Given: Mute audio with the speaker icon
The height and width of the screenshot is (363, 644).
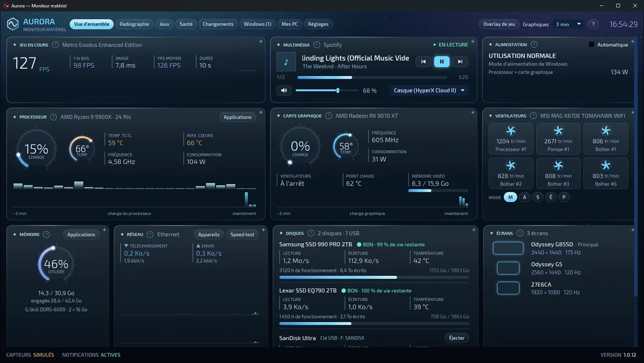Looking at the screenshot, I should [284, 90].
